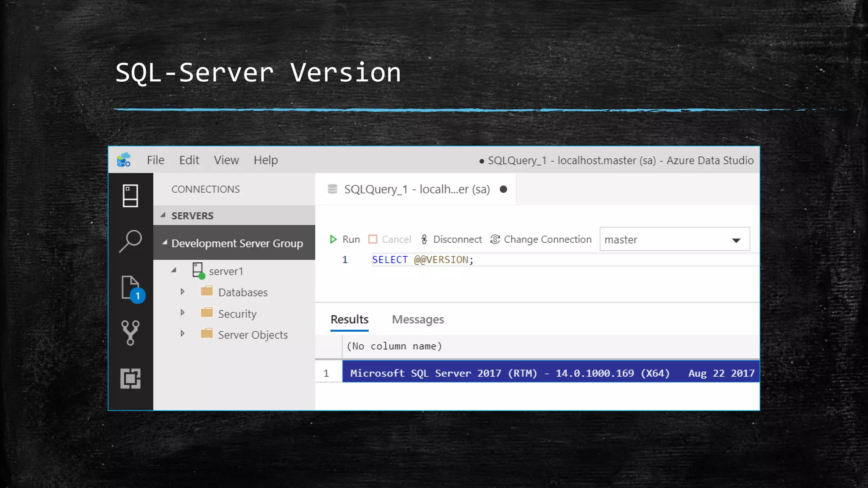The image size is (868, 488).
Task: Click line number 1 in editor gutter
Action: (x=345, y=260)
